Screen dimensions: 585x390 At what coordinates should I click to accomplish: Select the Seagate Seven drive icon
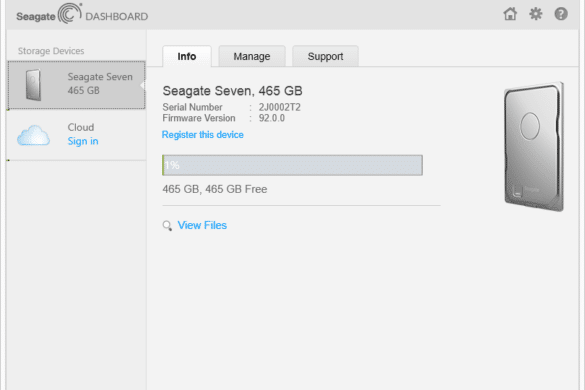(33, 85)
